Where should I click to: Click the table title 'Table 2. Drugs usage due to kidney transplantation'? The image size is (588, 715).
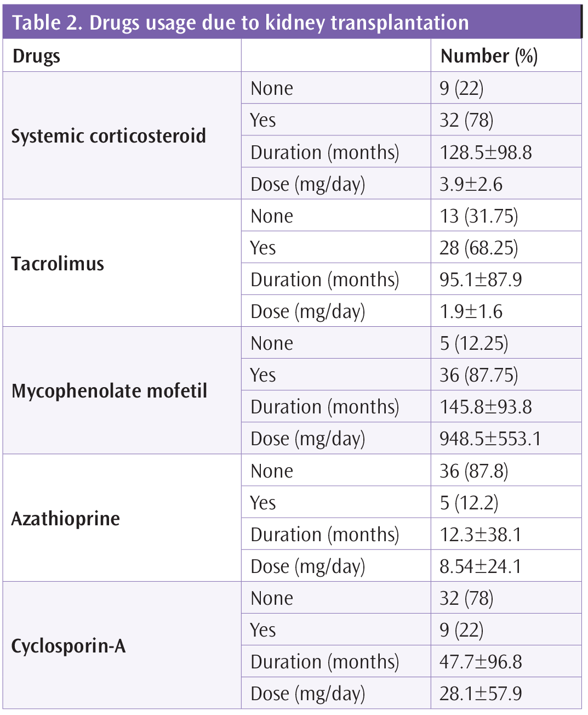tap(240, 23)
